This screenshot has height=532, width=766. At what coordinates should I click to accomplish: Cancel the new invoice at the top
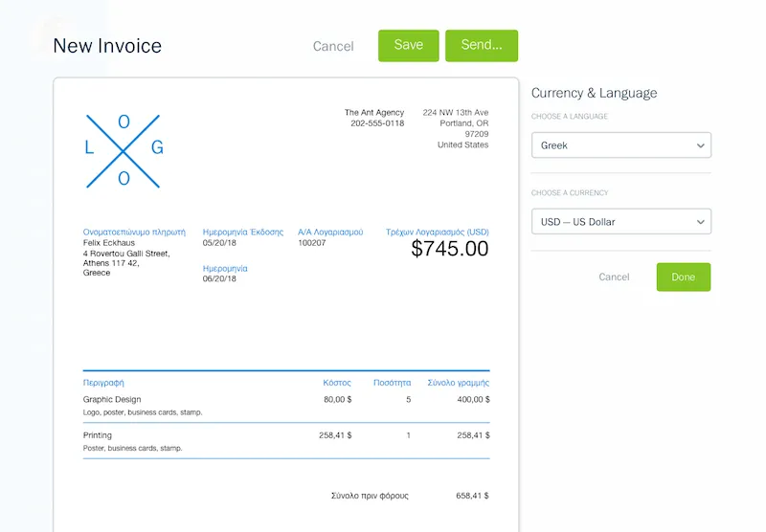[x=333, y=46]
